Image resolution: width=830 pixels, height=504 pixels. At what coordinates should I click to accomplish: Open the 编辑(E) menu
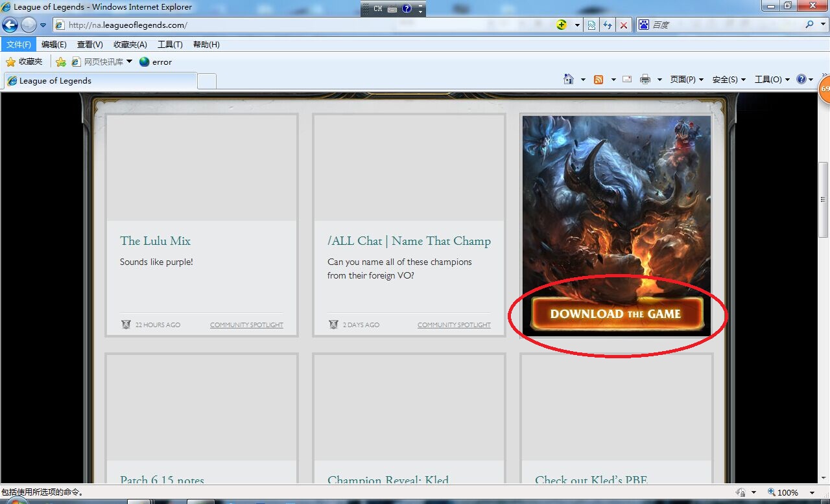[x=54, y=45]
